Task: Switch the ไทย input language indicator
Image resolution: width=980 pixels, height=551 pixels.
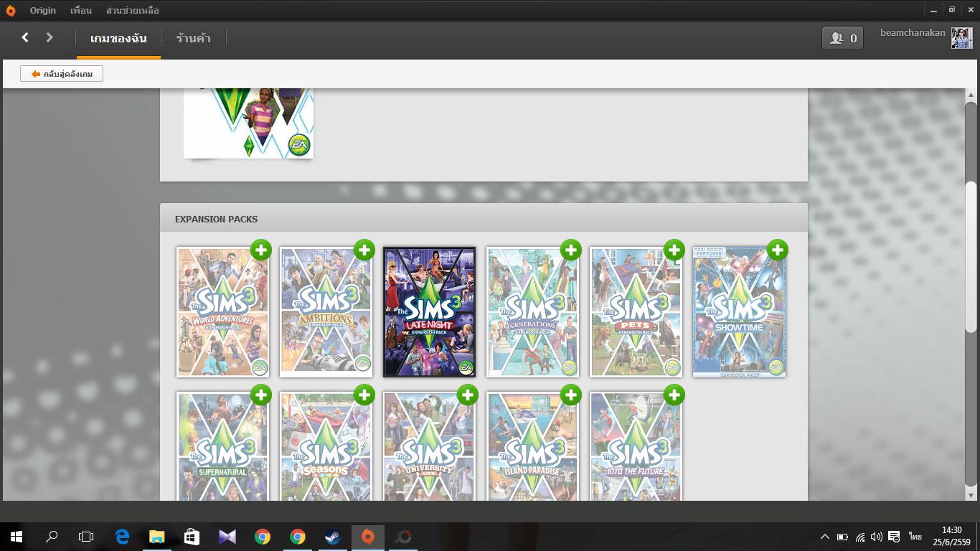Action: point(915,537)
